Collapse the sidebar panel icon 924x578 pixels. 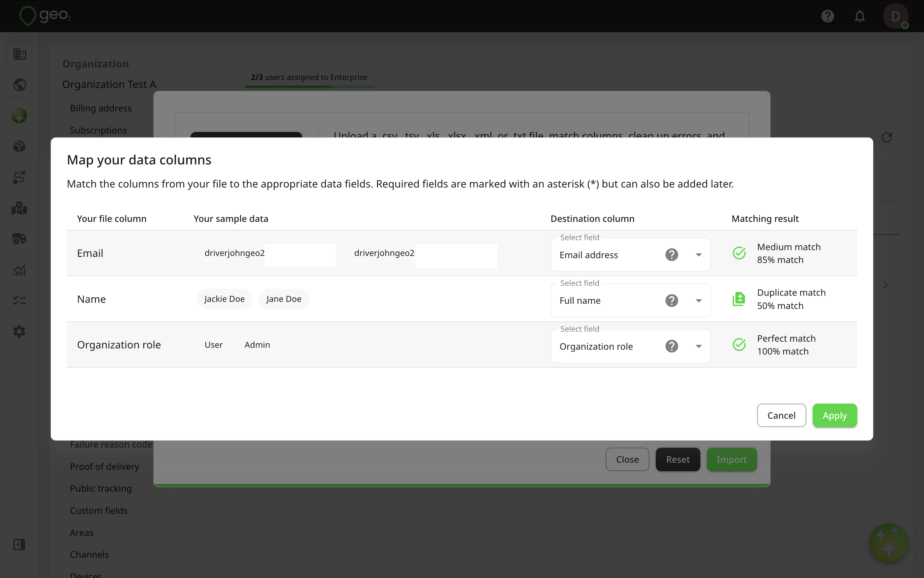coord(19,544)
